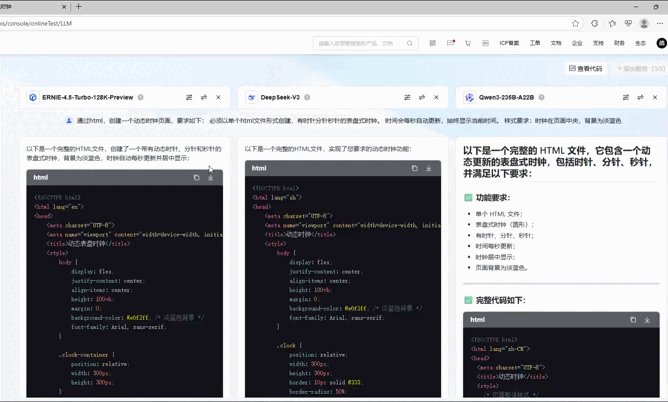Image resolution: width=668 pixels, height=402 pixels.
Task: Click the browser refresh icon
Action: (x=594, y=23)
